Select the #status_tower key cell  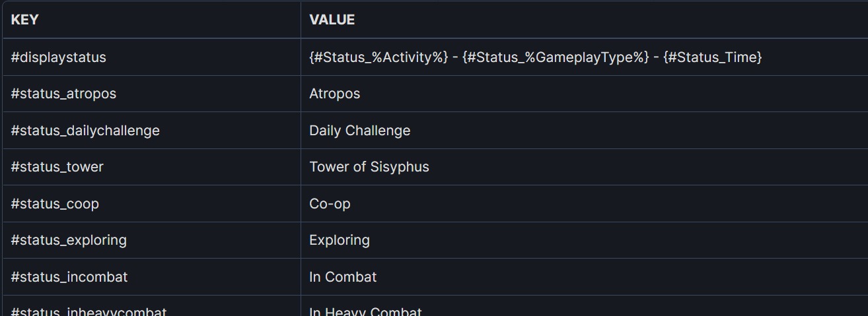pyautogui.click(x=57, y=167)
